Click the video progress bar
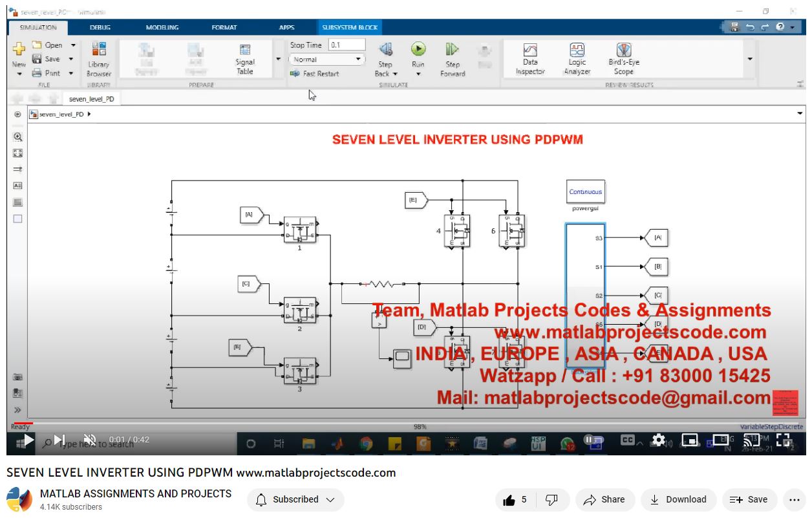 (388, 423)
